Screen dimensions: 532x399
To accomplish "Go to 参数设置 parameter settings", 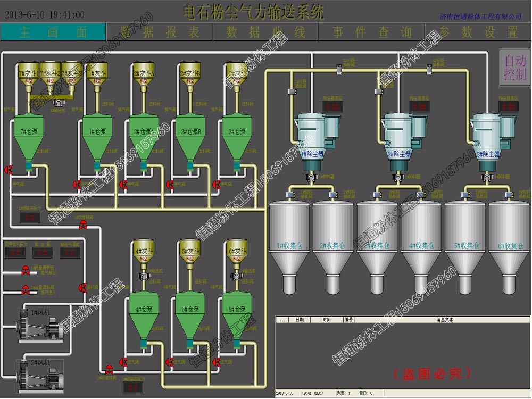I will point(478,32).
